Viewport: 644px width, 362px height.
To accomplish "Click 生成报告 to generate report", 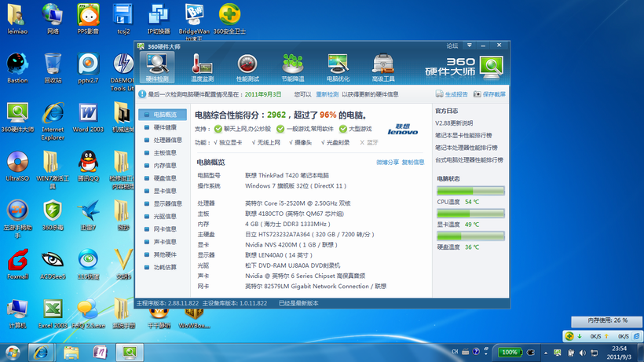I will click(452, 94).
